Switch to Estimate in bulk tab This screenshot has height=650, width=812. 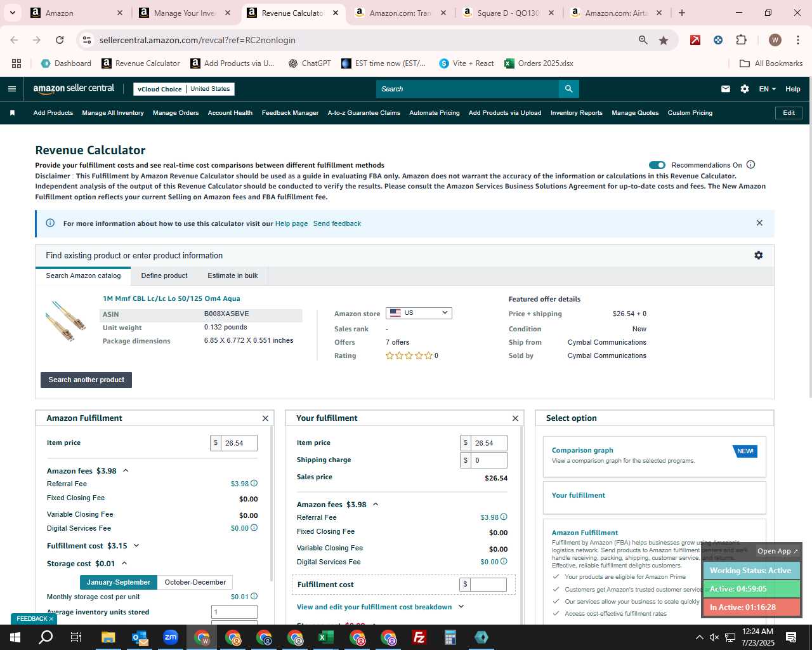(233, 275)
